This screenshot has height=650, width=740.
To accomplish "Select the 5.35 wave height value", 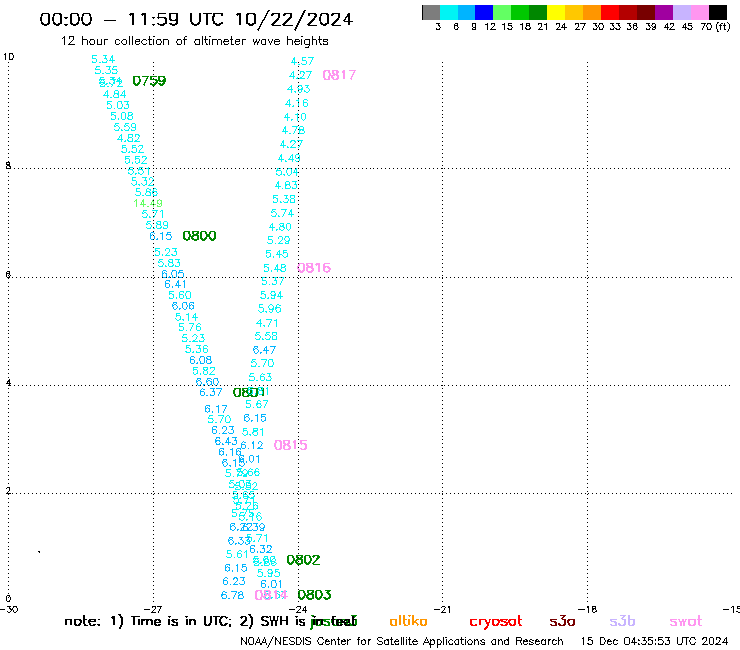I will pos(106,70).
